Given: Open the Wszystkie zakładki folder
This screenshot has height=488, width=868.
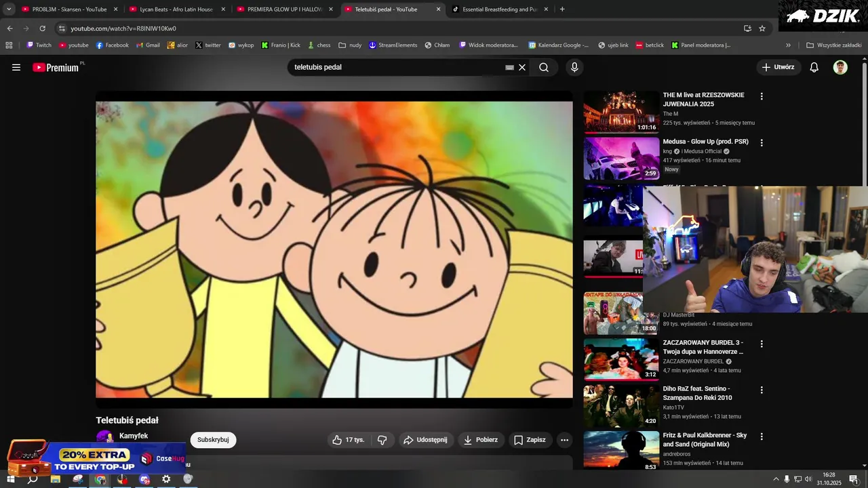Looking at the screenshot, I should 833,45.
